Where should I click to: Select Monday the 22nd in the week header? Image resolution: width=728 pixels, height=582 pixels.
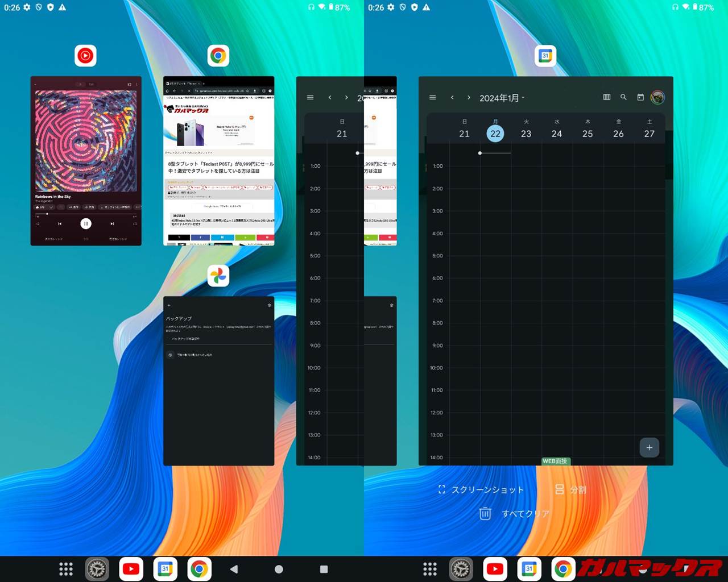[495, 134]
